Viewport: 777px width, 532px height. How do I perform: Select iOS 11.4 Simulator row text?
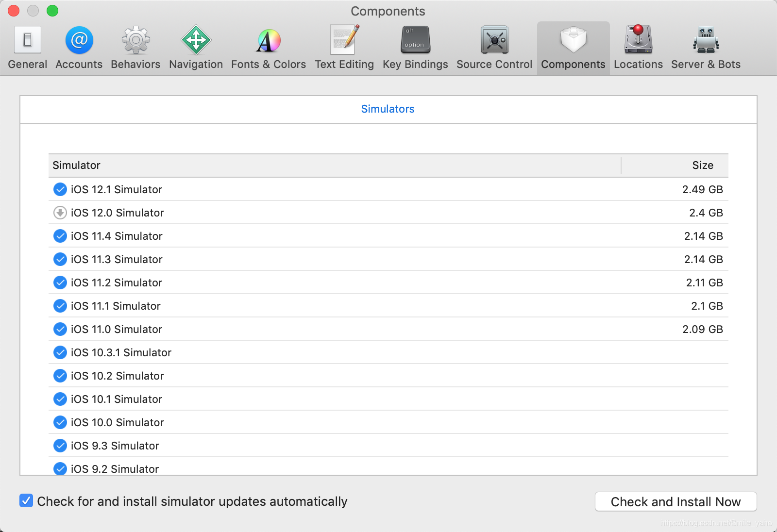pyautogui.click(x=117, y=236)
